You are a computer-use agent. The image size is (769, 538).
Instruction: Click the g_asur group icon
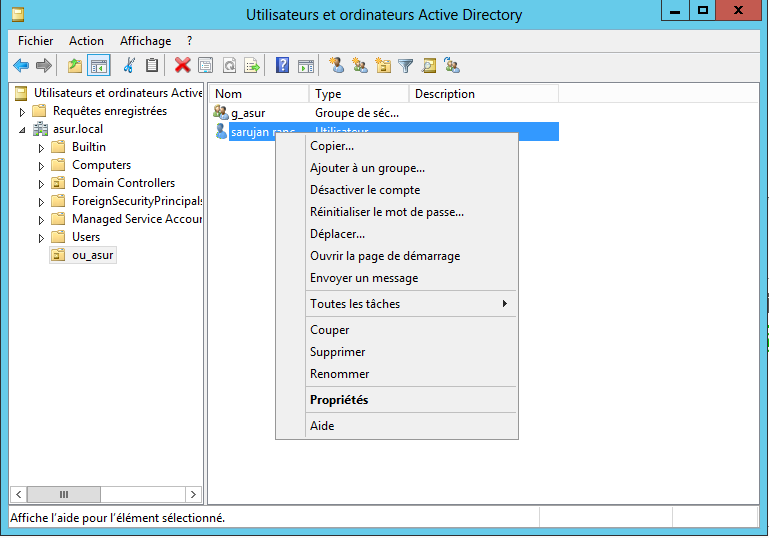click(x=221, y=113)
